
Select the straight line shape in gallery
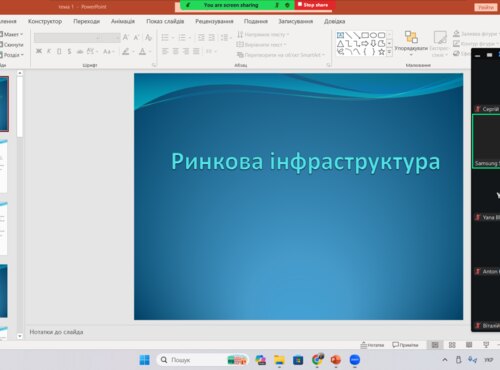point(348,35)
